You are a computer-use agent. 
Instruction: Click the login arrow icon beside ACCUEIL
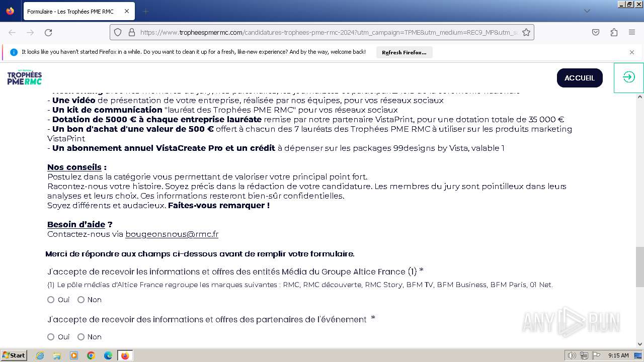[x=629, y=77]
